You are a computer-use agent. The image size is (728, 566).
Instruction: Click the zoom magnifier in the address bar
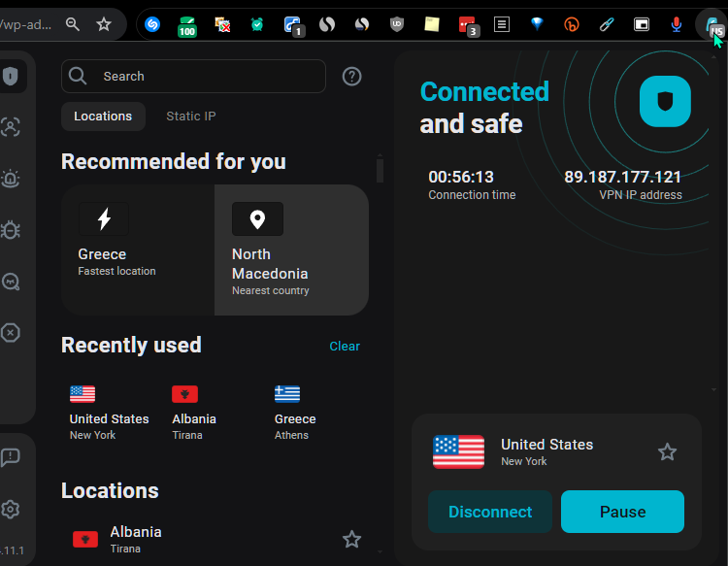tap(73, 23)
